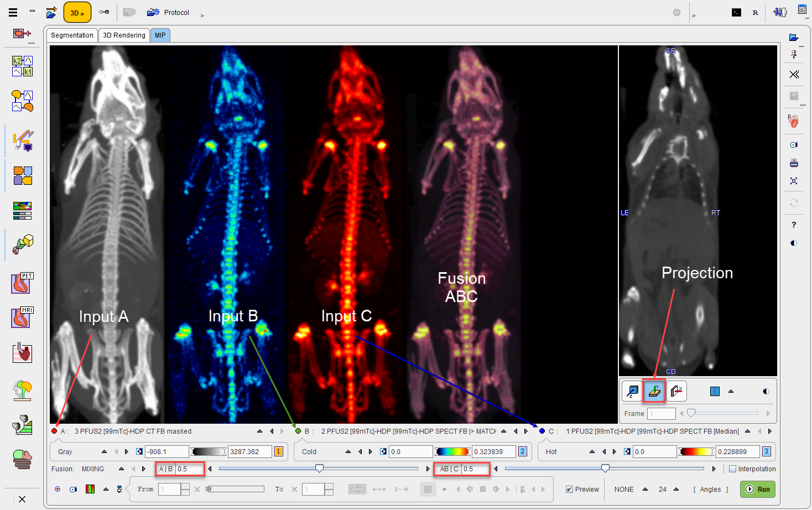Expand the input C image selection arrow
Screen dimensions: 812x510
point(748,431)
